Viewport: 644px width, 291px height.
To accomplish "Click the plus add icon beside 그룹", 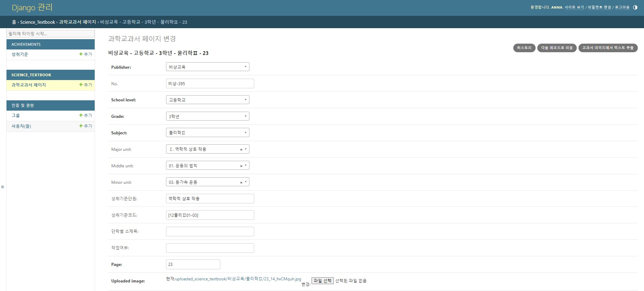I will click(x=81, y=115).
